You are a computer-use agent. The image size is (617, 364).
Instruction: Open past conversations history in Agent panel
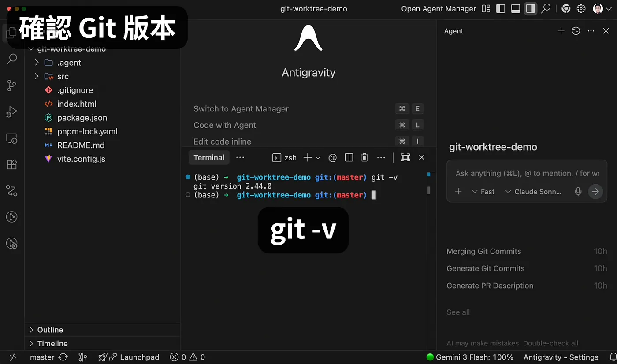(576, 31)
